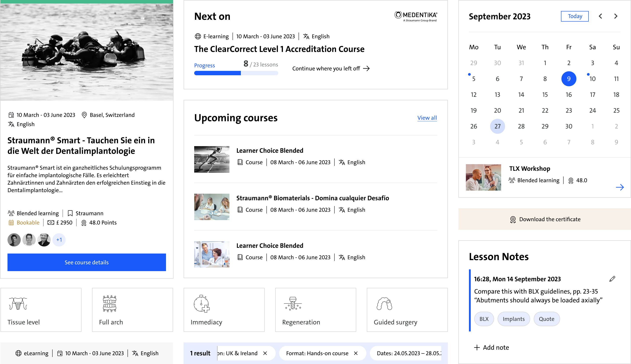
Task: Click the Straumann bookmark icon
Action: tap(70, 213)
